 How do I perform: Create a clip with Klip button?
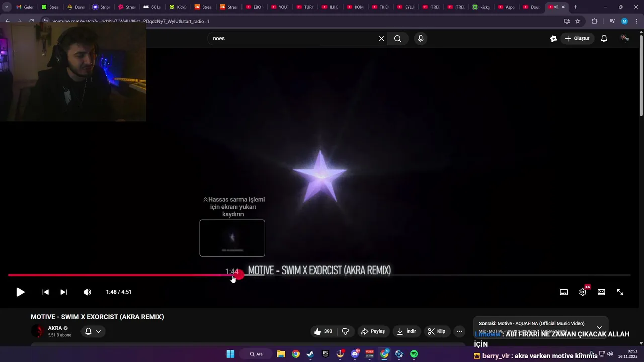click(437, 331)
